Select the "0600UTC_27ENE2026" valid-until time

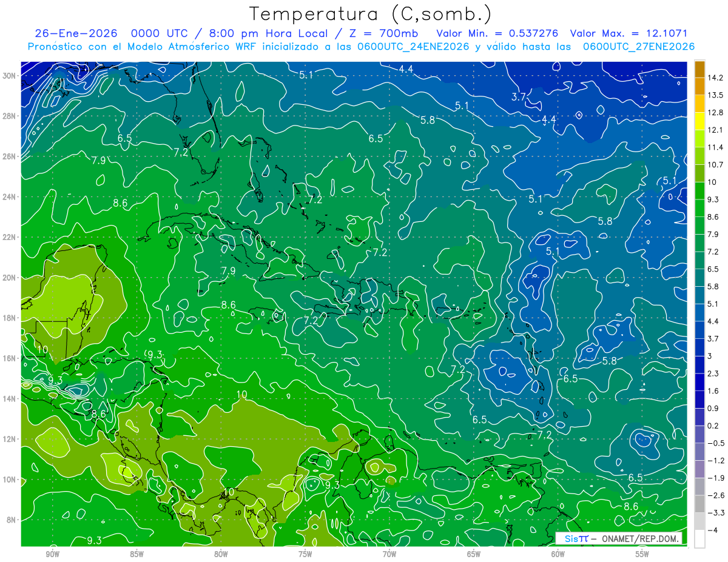click(639, 47)
